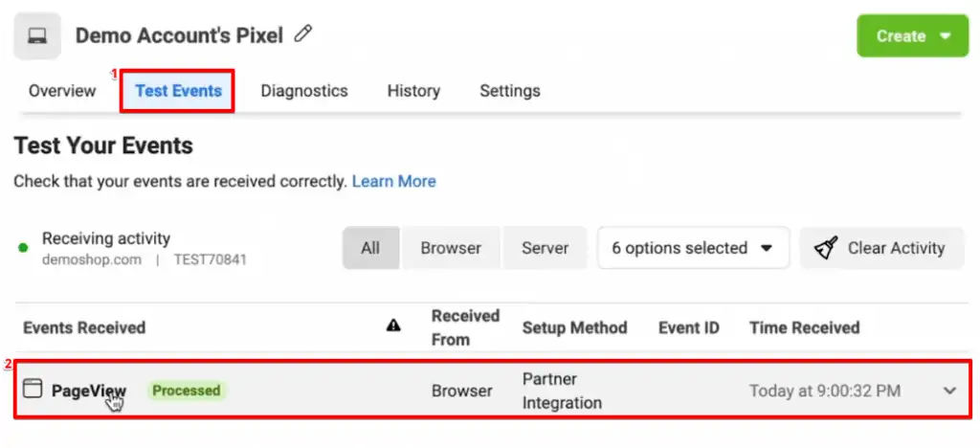This screenshot has height=448, width=980.
Task: Click the Receiving activity label
Action: pos(106,238)
